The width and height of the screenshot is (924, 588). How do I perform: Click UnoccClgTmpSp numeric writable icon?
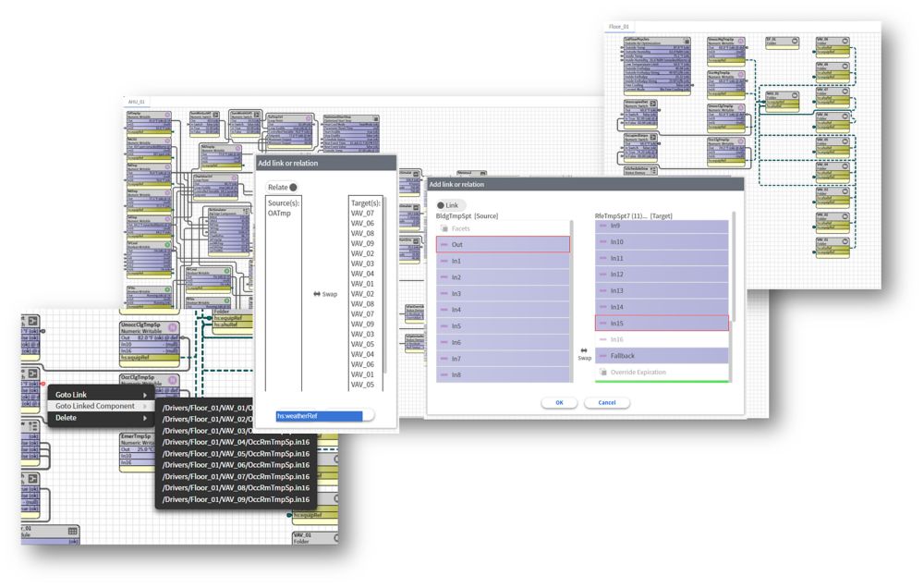coord(173,326)
